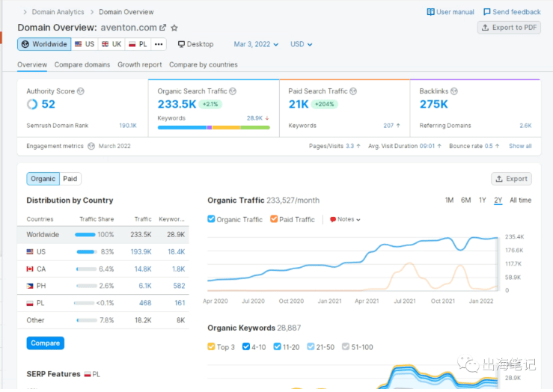Click info icon beside Organic Search Traffic
The image size is (553, 392).
pos(233,91)
